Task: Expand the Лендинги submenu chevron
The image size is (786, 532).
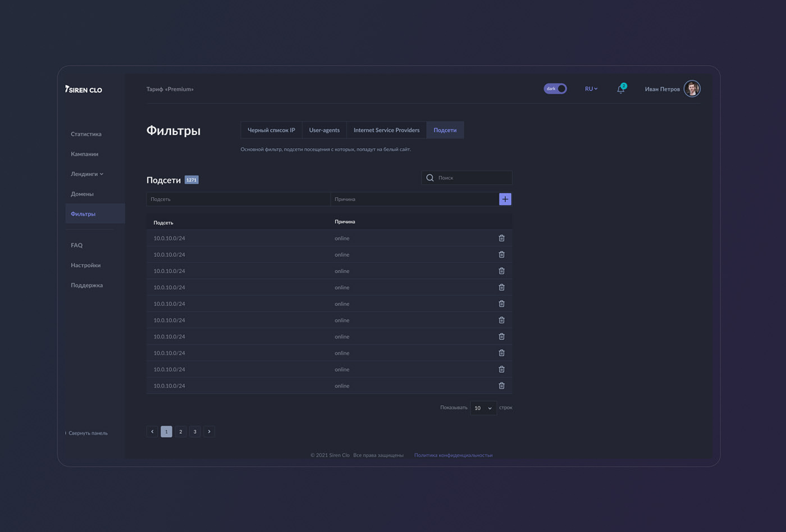Action: click(102, 174)
